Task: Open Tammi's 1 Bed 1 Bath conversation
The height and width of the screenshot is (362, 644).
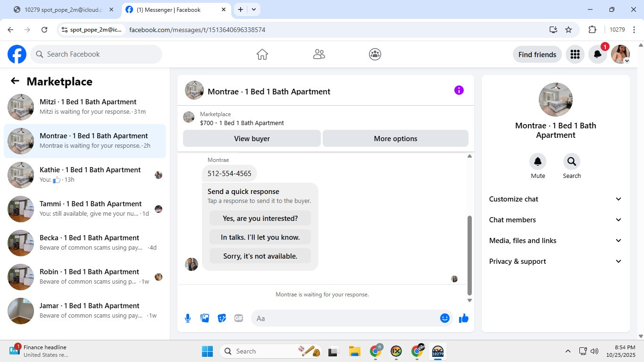Action: (x=85, y=209)
